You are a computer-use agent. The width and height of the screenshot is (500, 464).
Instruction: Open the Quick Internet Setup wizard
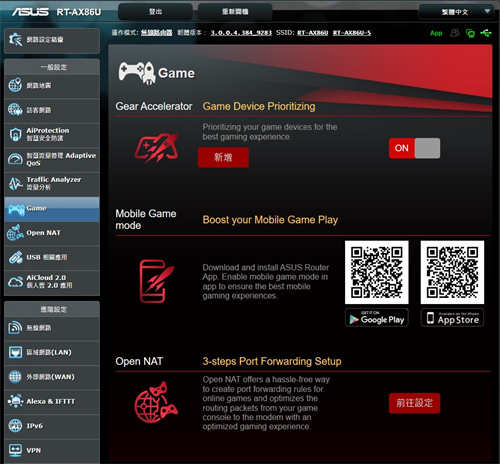pos(52,40)
